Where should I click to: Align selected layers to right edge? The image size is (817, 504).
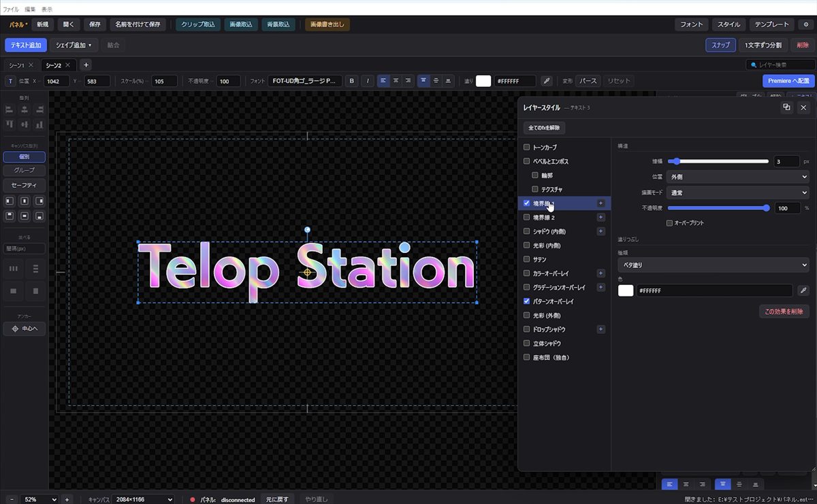click(x=39, y=110)
